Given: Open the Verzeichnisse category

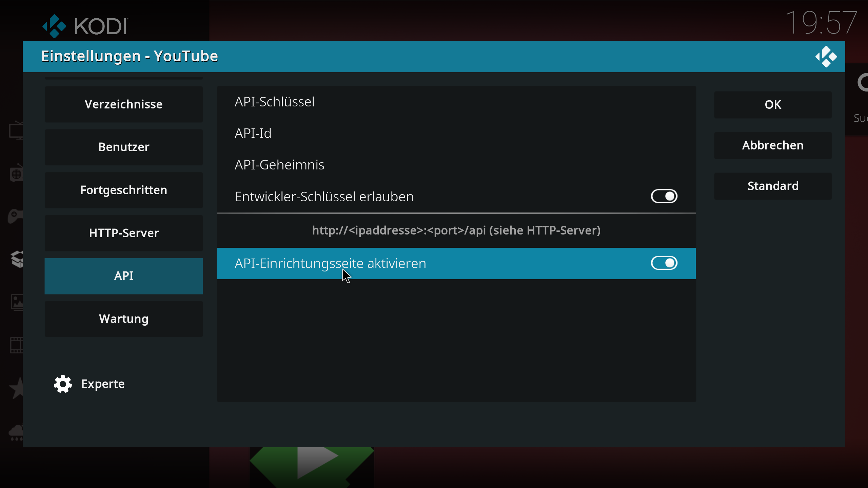Looking at the screenshot, I should (124, 104).
